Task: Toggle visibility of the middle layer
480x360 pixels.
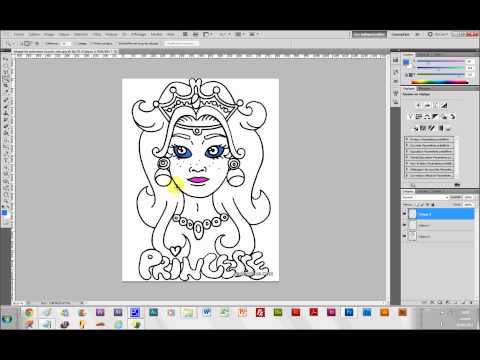Action: coord(405,226)
